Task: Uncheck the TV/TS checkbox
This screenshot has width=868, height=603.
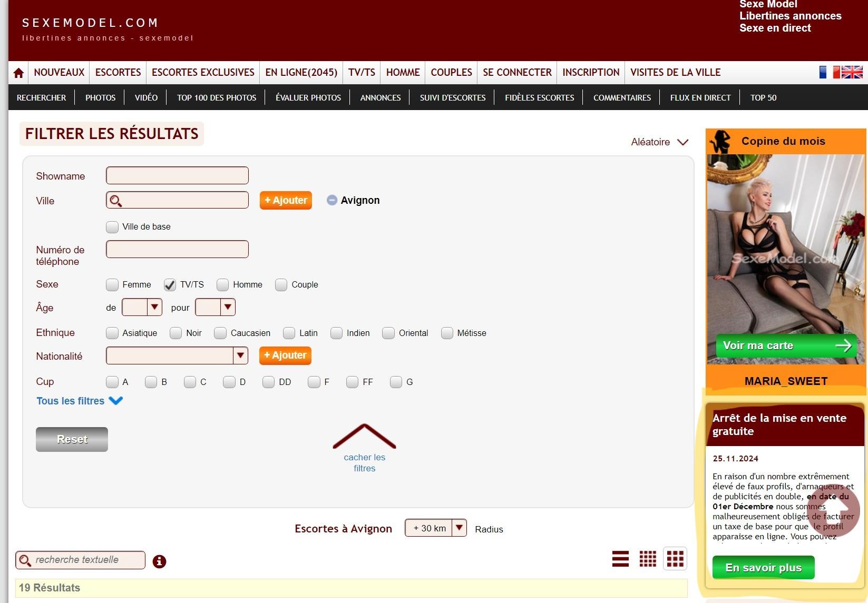Action: click(x=170, y=285)
